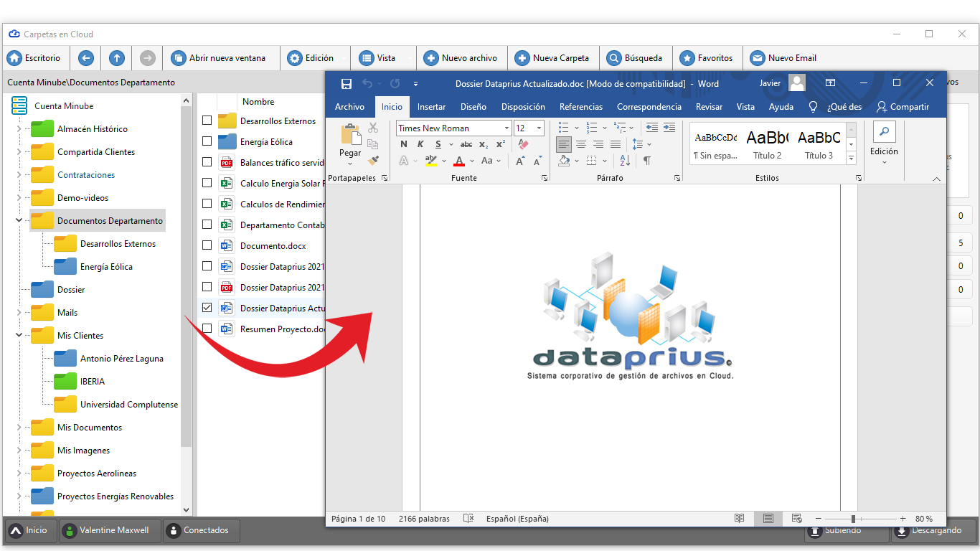Tick the checkbox for Desarrollos Externos row

[207, 121]
